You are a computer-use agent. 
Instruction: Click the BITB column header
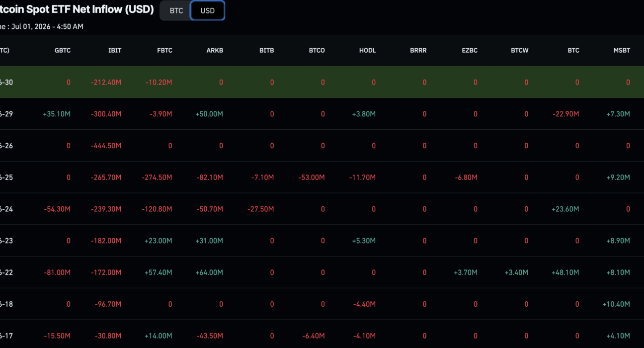tap(266, 50)
